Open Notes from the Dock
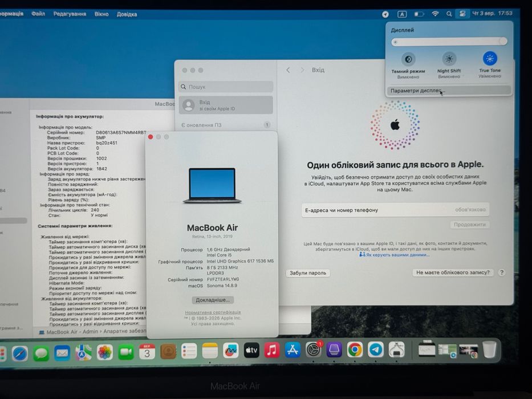532x399 pixels. click(210, 351)
